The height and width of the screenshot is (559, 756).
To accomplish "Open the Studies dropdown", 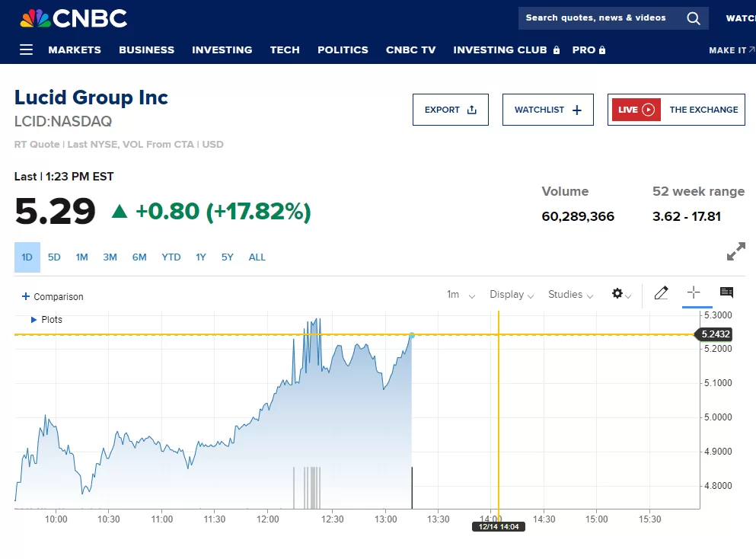I will pos(570,294).
